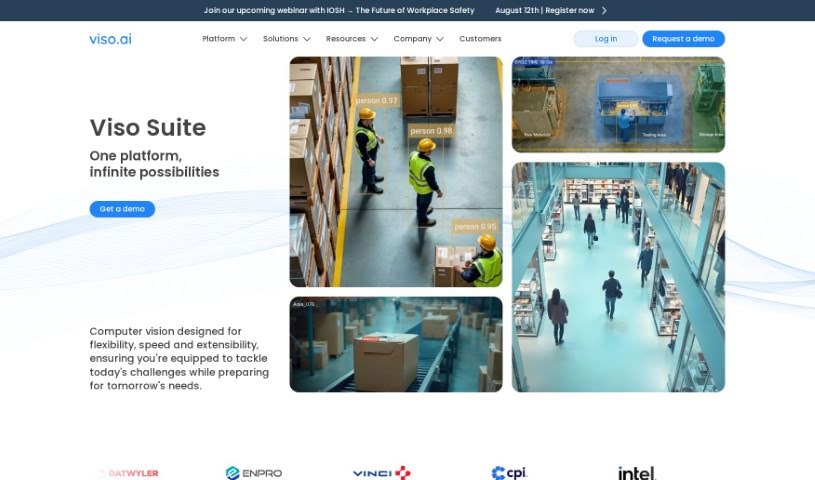815x480 pixels.
Task: Click the Enpro logo
Action: [x=256, y=473]
